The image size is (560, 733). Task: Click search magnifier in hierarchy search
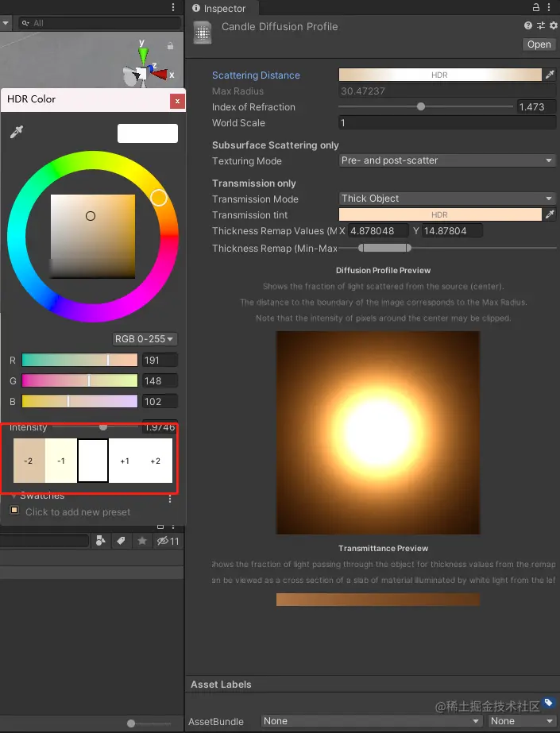point(25,23)
